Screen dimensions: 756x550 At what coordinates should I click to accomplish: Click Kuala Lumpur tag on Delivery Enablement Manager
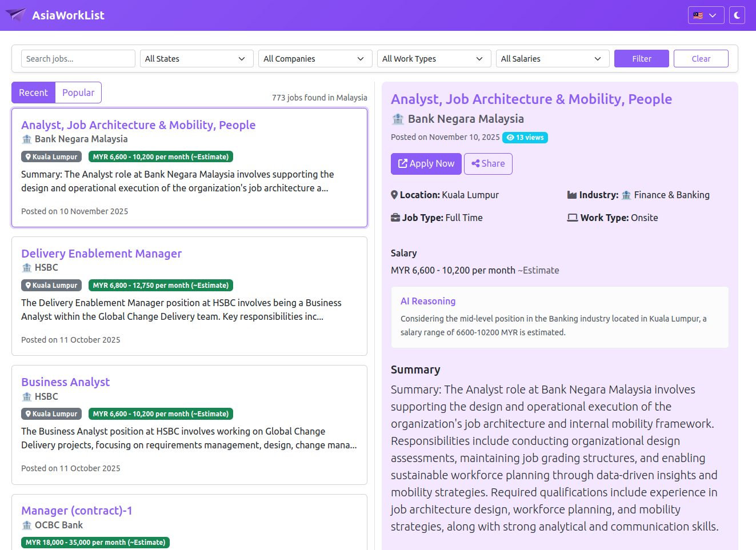pyautogui.click(x=51, y=285)
